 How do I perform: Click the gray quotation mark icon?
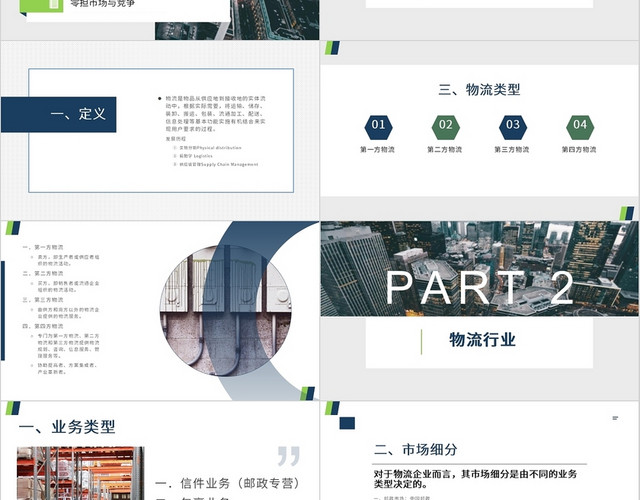[x=289, y=456]
